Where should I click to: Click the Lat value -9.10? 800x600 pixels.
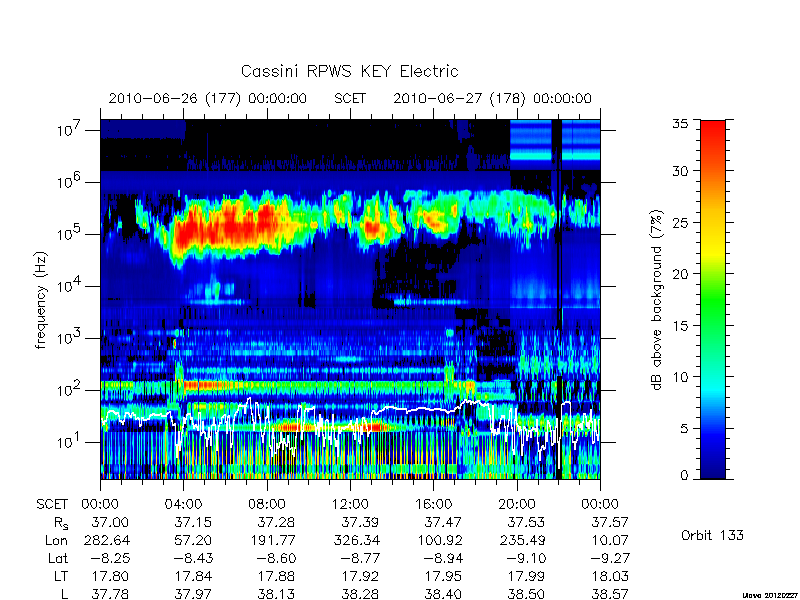[x=526, y=558]
